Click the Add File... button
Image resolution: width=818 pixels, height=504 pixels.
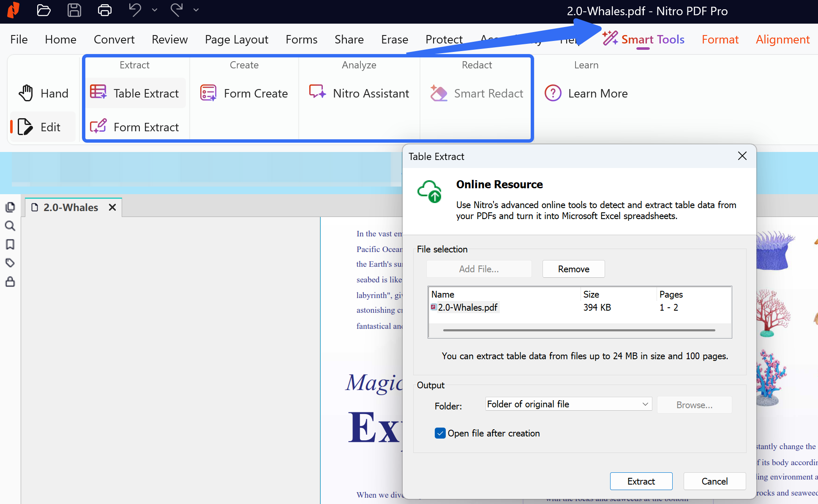pyautogui.click(x=479, y=269)
